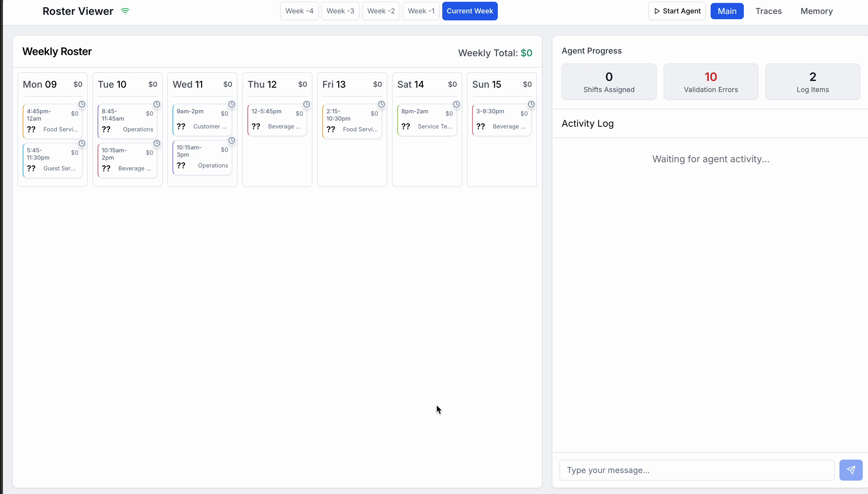This screenshot has width=868, height=494.
Task: Click the clock icon on Monday's 4:45pm shift
Action: coord(82,104)
